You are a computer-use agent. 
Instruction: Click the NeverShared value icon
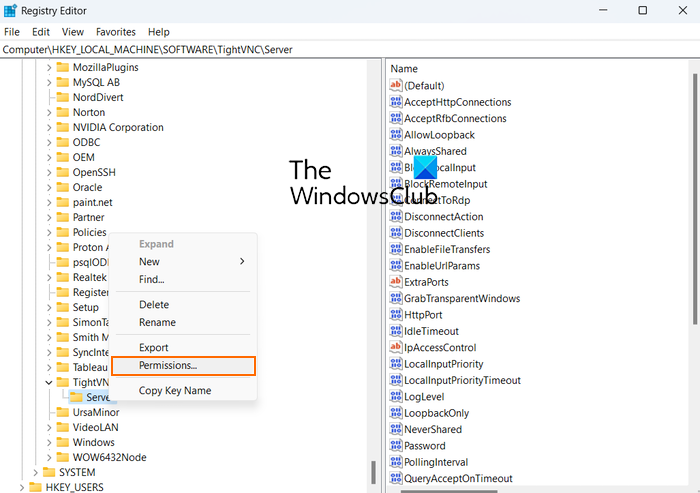coord(396,429)
